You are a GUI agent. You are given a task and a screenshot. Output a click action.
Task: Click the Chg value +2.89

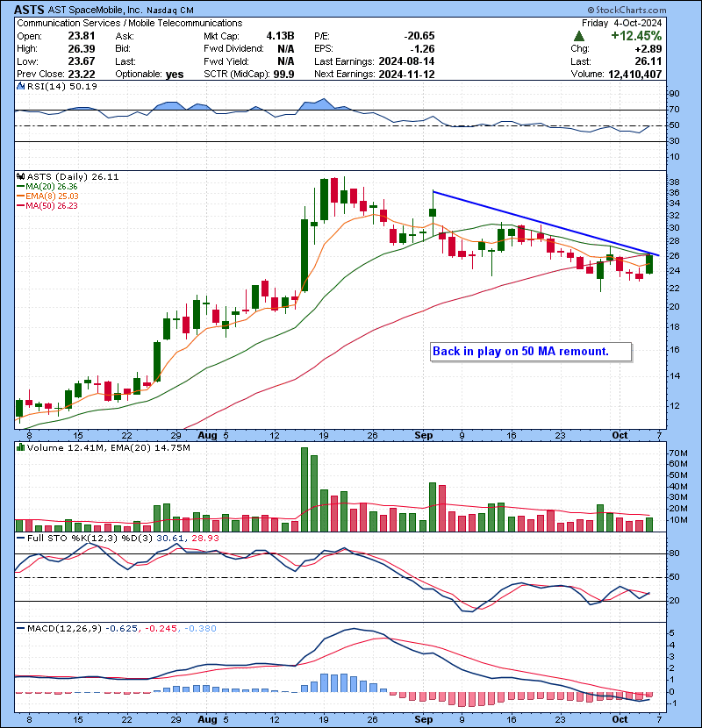pyautogui.click(x=648, y=49)
